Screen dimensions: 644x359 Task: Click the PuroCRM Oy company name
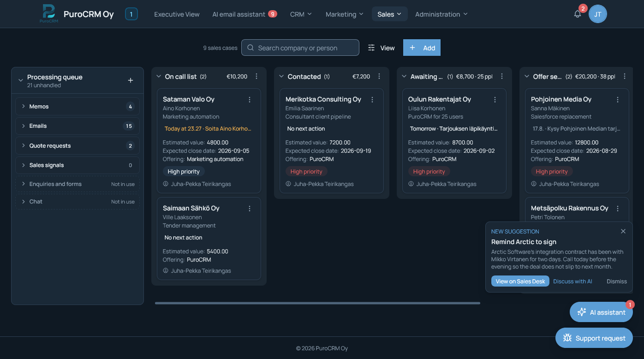(x=89, y=14)
